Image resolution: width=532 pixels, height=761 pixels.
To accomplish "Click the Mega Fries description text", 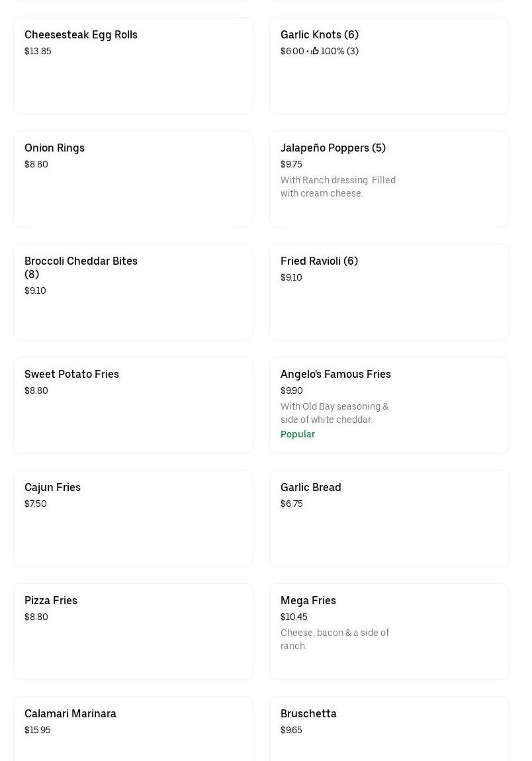I will pos(335,639).
